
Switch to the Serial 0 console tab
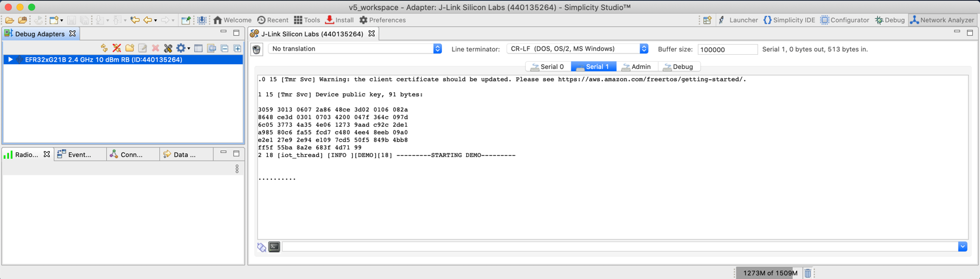click(548, 67)
